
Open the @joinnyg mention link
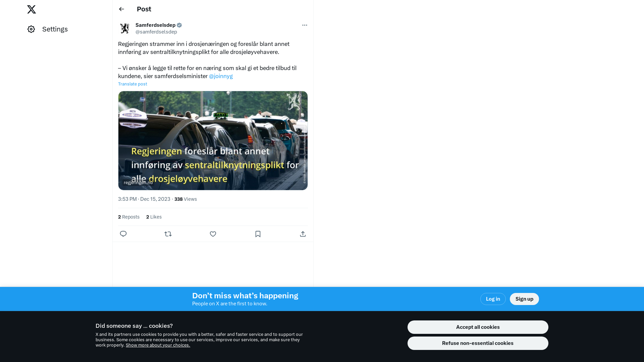tap(221, 76)
